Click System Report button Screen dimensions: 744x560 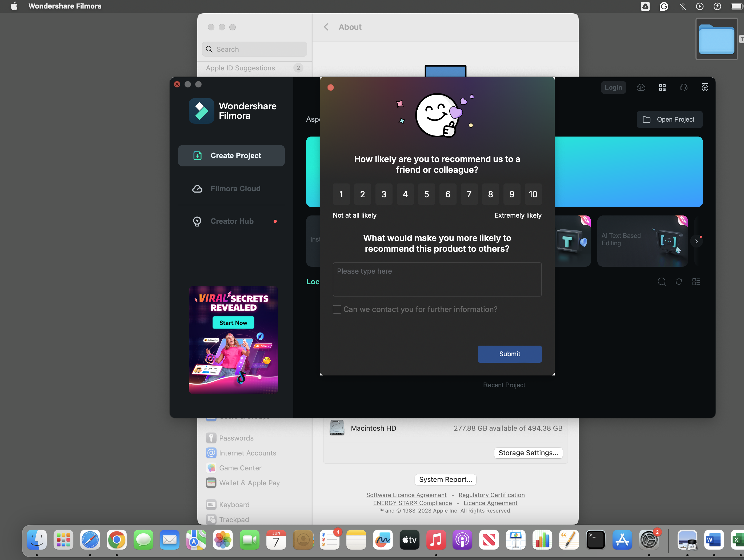tap(445, 479)
